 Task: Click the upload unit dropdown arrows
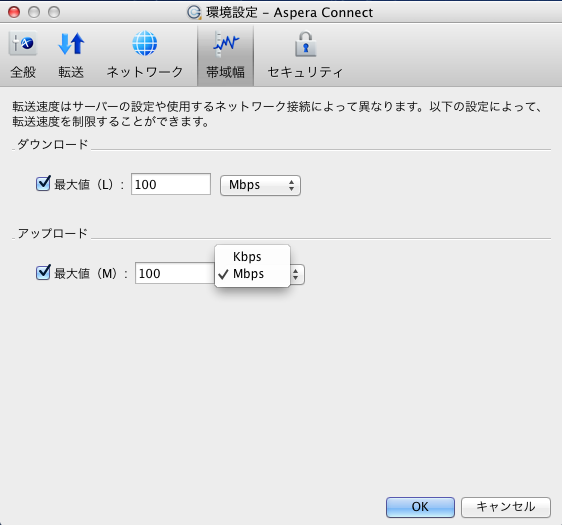(296, 275)
